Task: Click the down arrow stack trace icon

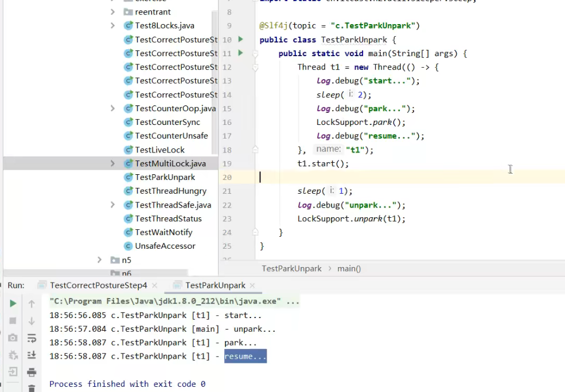Action: coord(32,321)
